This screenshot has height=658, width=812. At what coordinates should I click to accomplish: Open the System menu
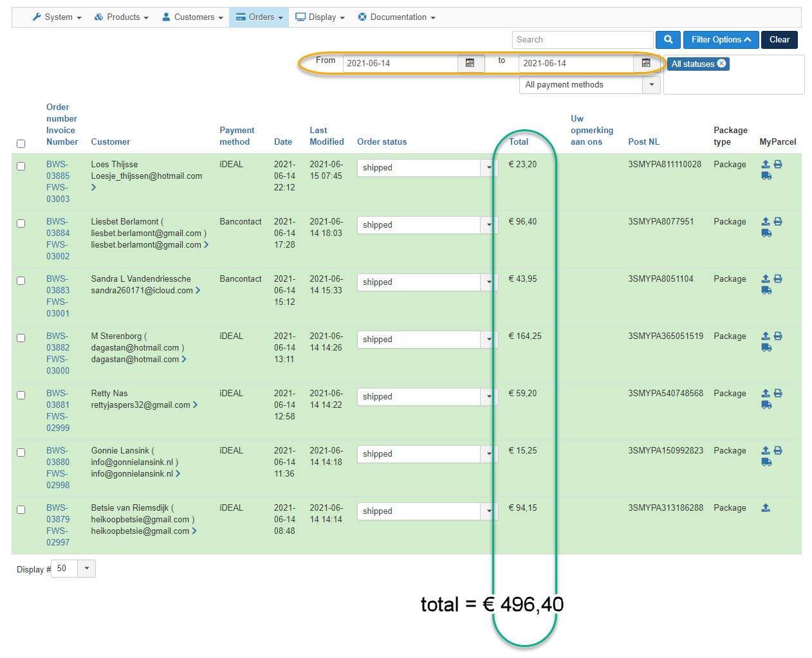pos(57,17)
